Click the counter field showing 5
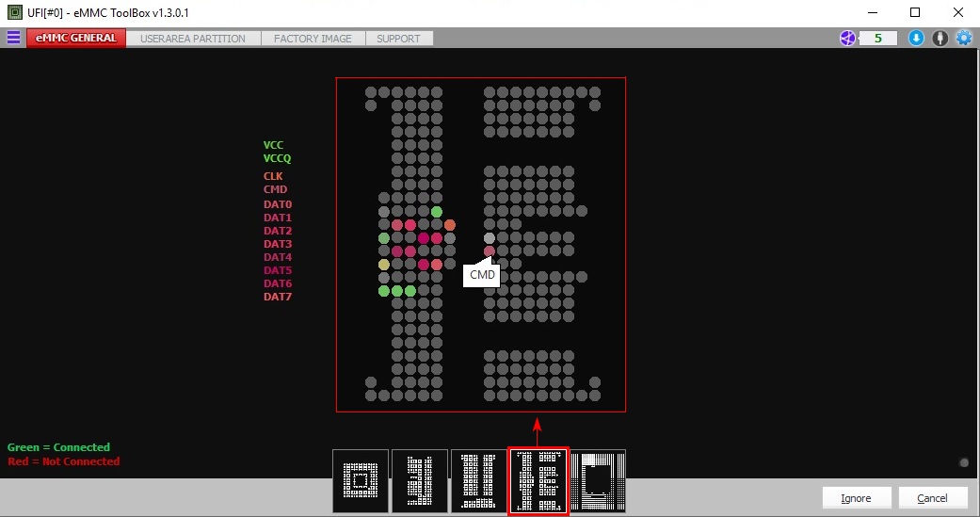This screenshot has height=517, width=980. (878, 38)
